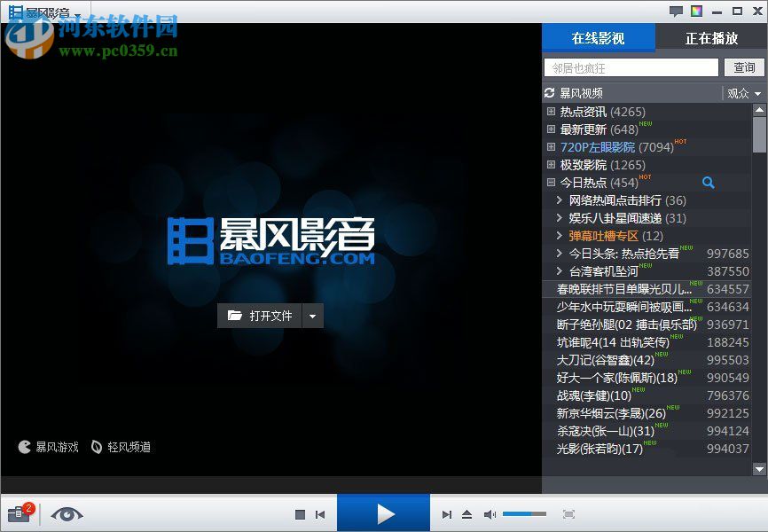
Task: Open the 观众 dropdown menu
Action: (x=743, y=92)
